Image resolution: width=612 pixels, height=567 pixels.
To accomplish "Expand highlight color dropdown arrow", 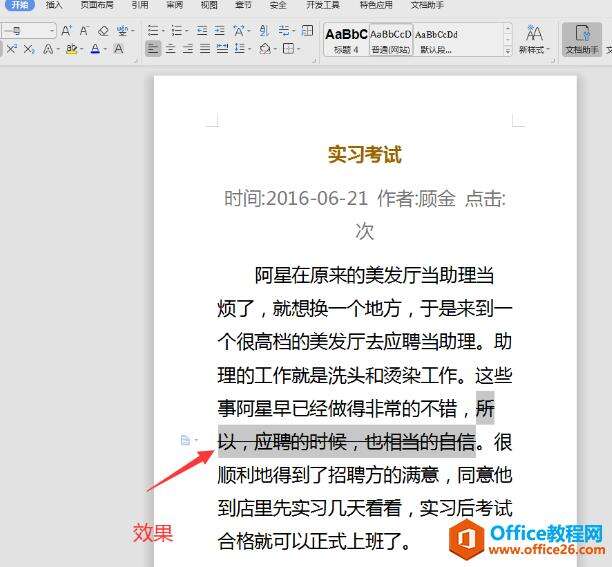I will coord(82,49).
